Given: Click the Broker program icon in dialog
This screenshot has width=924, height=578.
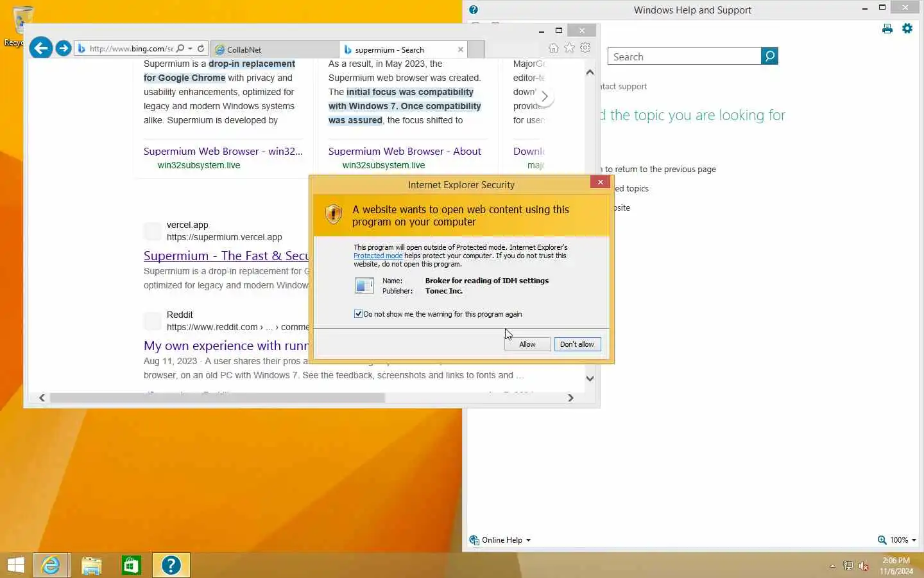Looking at the screenshot, I should click(364, 285).
